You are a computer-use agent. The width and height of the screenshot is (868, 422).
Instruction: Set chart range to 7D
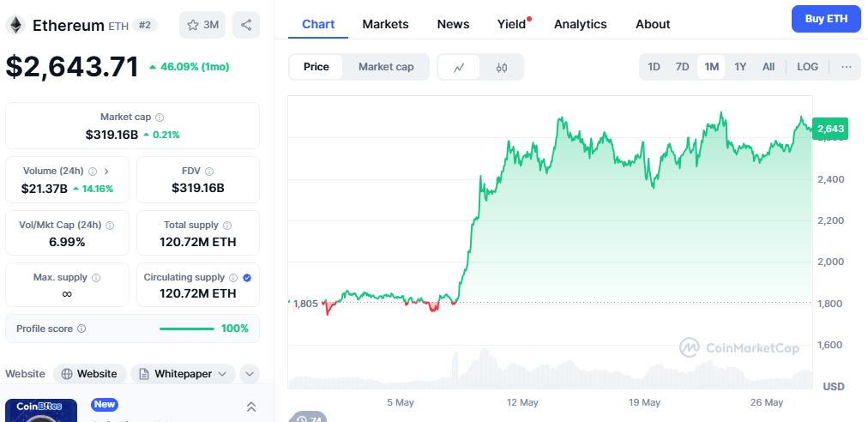682,67
